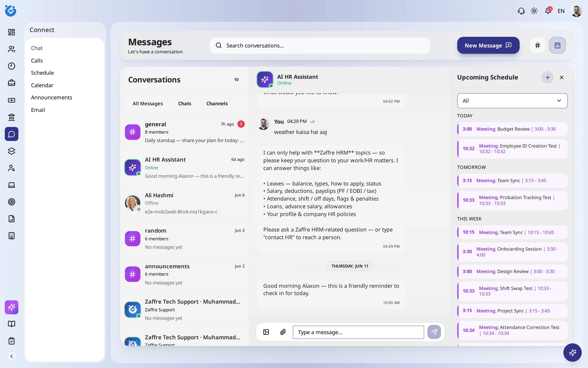Open the briefcase icon in sidebar
The image size is (588, 368).
11,83
